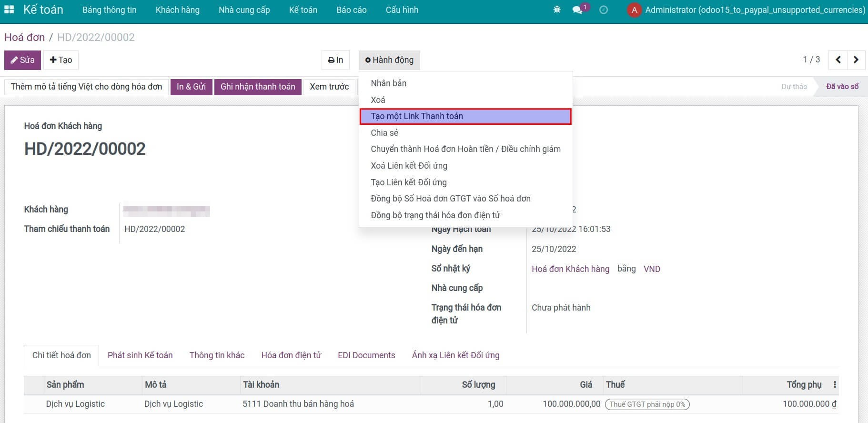The image size is (868, 423).
Task: Switch to the Phát sinh Kế toán tab
Action: pos(140,355)
